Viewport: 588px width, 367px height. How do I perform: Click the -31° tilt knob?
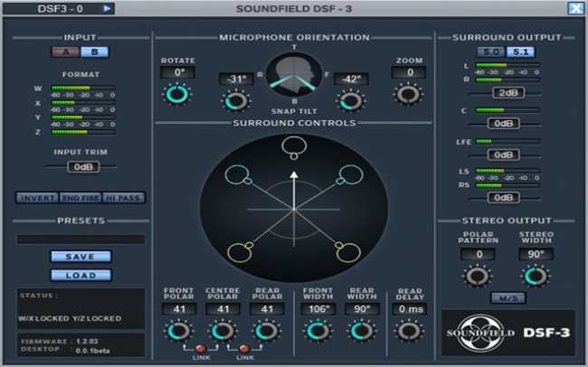coord(236,101)
